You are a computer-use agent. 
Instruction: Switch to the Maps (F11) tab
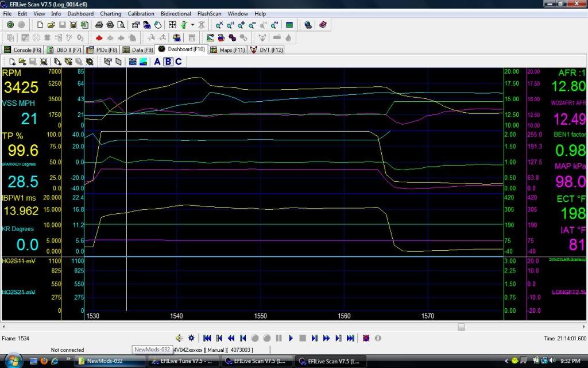(x=227, y=49)
